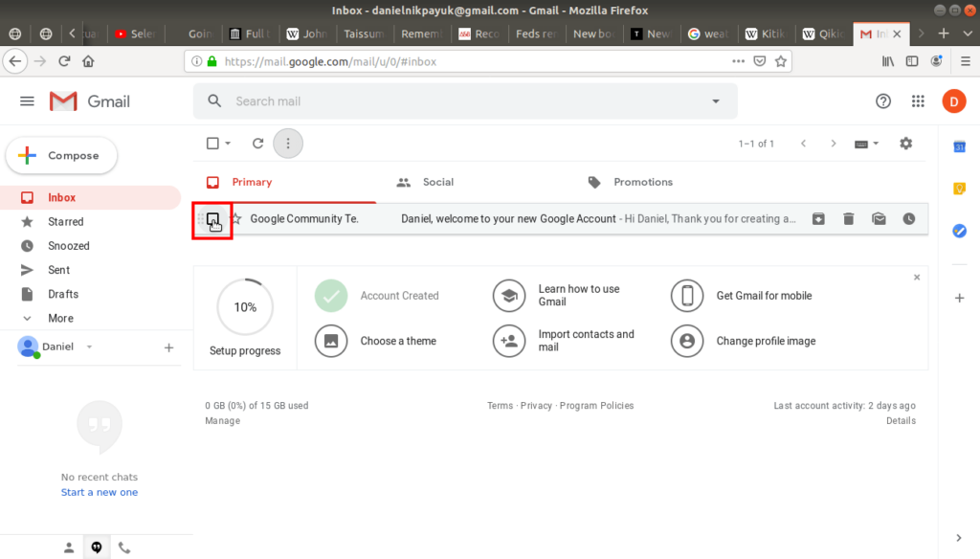Open Gmail settings gear
Viewport: 980px width, 559px height.
click(x=905, y=144)
